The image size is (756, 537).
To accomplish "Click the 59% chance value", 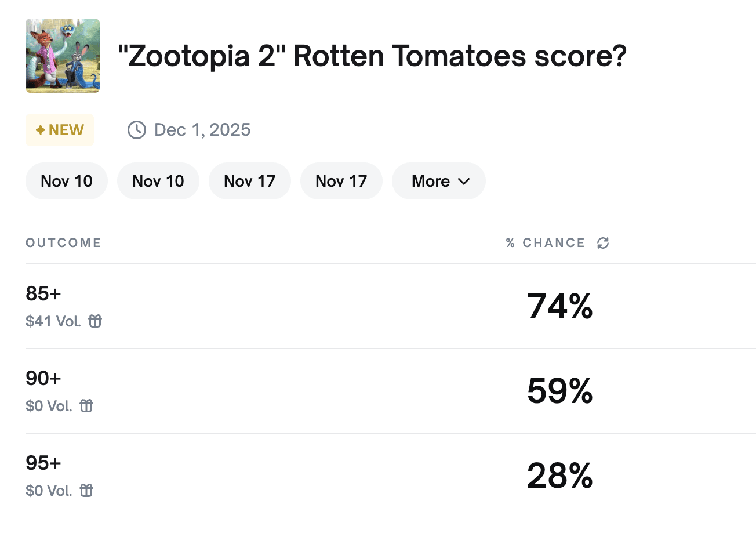I will point(560,391).
